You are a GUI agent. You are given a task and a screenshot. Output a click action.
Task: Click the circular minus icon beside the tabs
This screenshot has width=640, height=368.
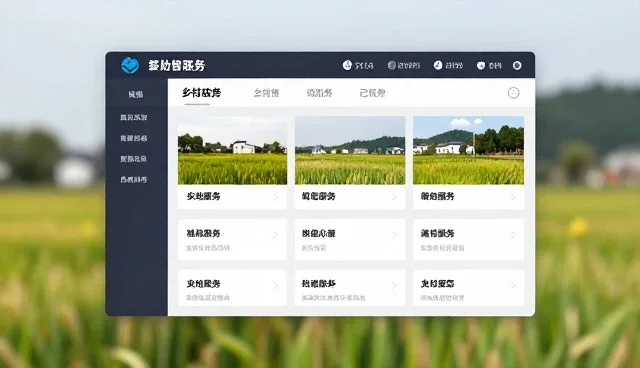pyautogui.click(x=513, y=93)
